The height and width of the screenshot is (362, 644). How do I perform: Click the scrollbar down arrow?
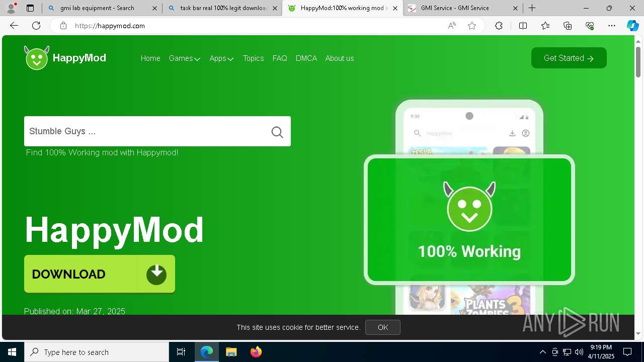[638, 334]
